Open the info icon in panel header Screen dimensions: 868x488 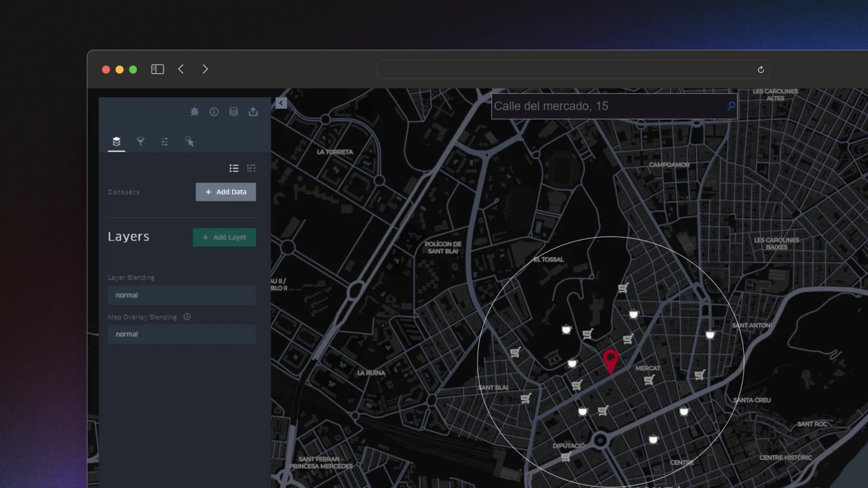click(x=214, y=112)
